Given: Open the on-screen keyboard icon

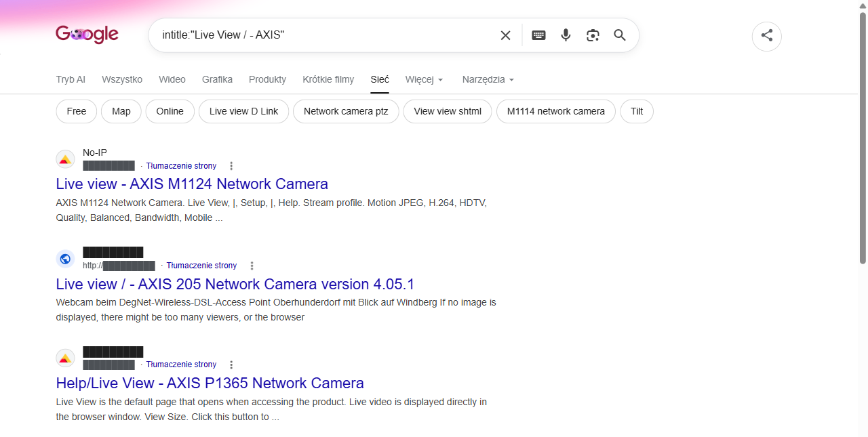Looking at the screenshot, I should [538, 35].
